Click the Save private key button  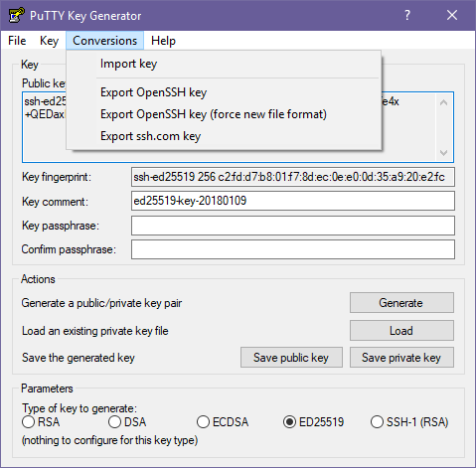point(401,358)
